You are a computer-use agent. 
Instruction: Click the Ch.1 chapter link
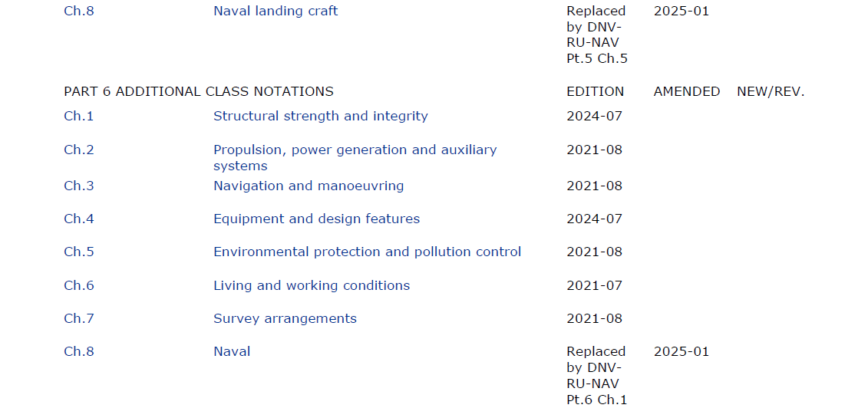pyautogui.click(x=78, y=117)
